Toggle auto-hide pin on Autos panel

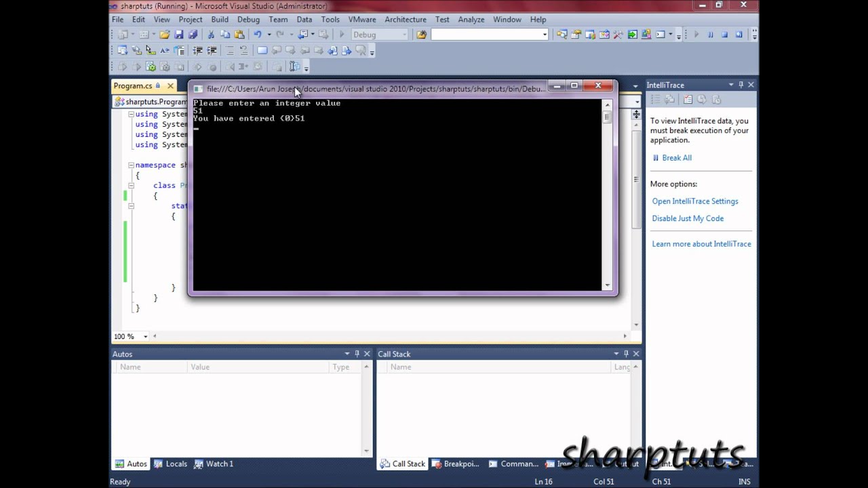pyautogui.click(x=357, y=354)
